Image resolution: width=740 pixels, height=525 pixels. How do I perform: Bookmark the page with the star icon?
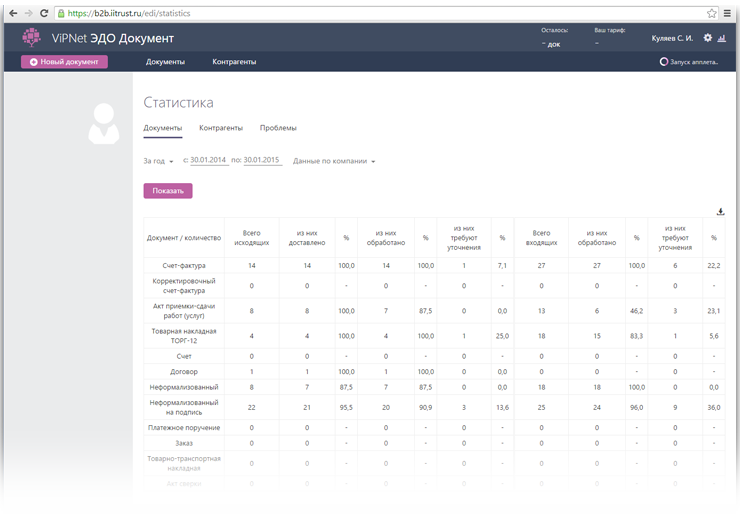click(x=712, y=13)
